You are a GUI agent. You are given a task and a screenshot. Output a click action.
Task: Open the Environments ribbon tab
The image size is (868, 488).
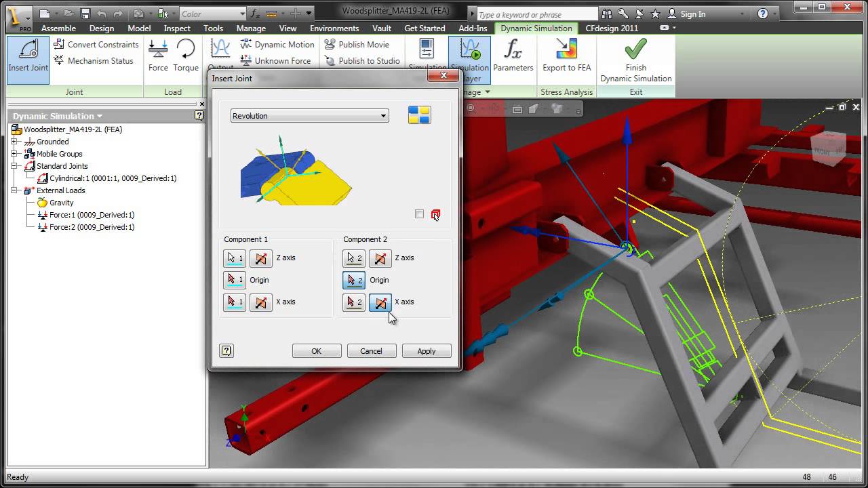point(334,28)
